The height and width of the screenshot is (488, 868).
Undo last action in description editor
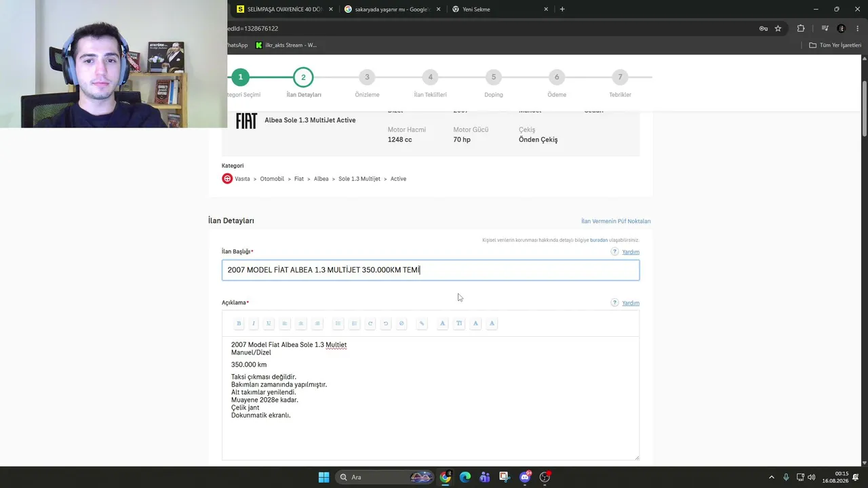386,323
